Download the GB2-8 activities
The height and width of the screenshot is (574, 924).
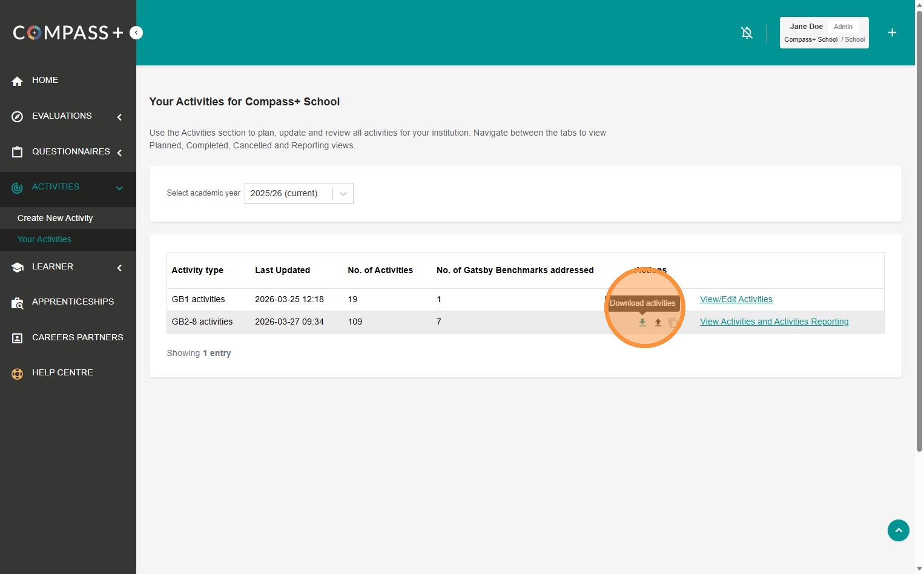coord(642,322)
